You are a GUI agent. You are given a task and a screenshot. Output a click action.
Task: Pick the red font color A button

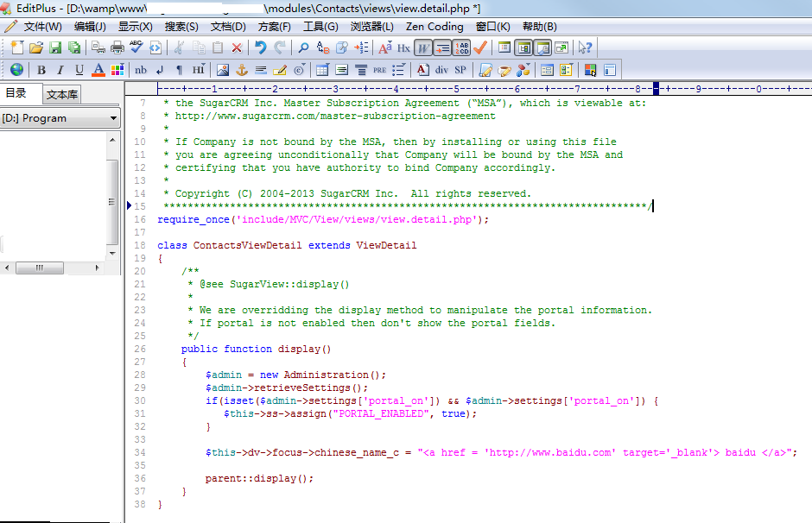pos(98,70)
